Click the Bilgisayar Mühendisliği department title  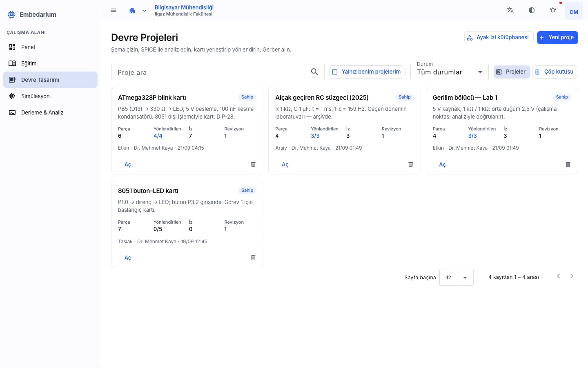pos(184,7)
